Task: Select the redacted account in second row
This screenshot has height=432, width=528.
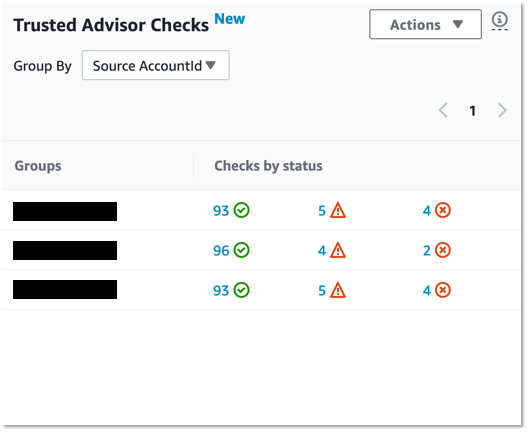Action: [65, 250]
